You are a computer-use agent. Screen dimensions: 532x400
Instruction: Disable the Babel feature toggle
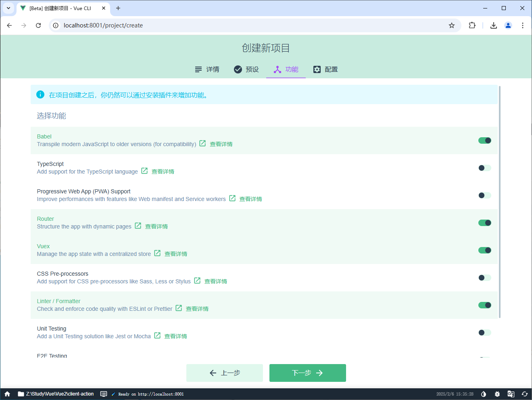485,140
